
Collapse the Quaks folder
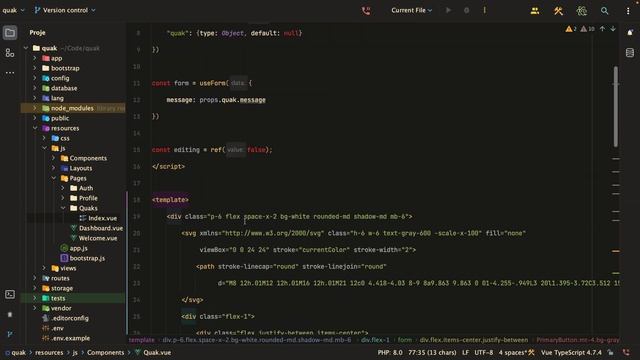click(x=63, y=208)
